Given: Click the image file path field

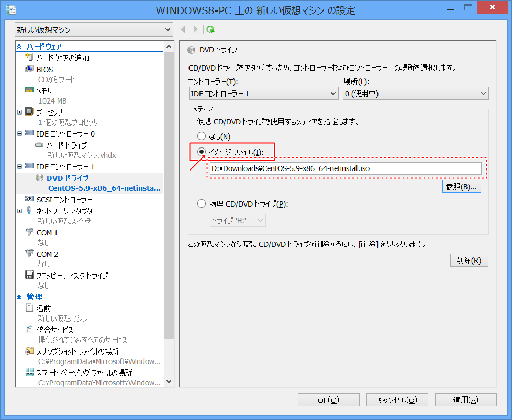Looking at the screenshot, I should click(346, 168).
